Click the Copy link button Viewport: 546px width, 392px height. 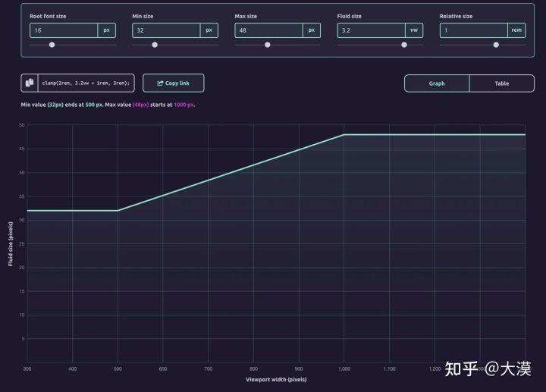click(174, 83)
